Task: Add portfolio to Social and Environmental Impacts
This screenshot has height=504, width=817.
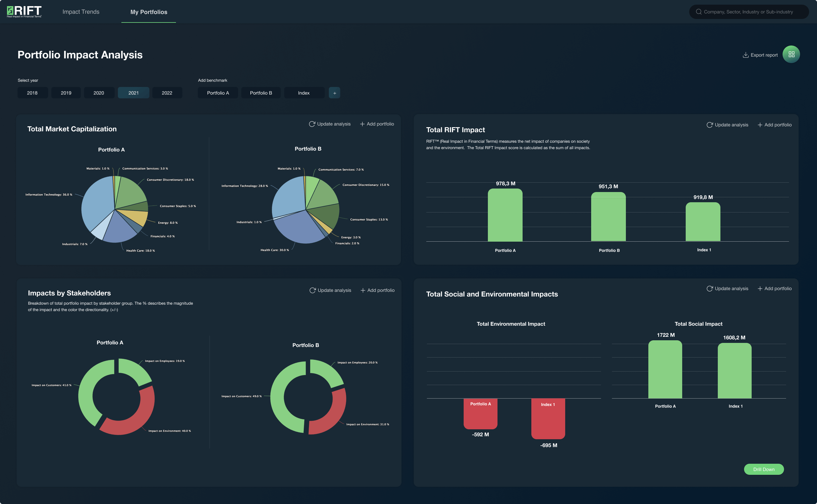Action: point(778,289)
